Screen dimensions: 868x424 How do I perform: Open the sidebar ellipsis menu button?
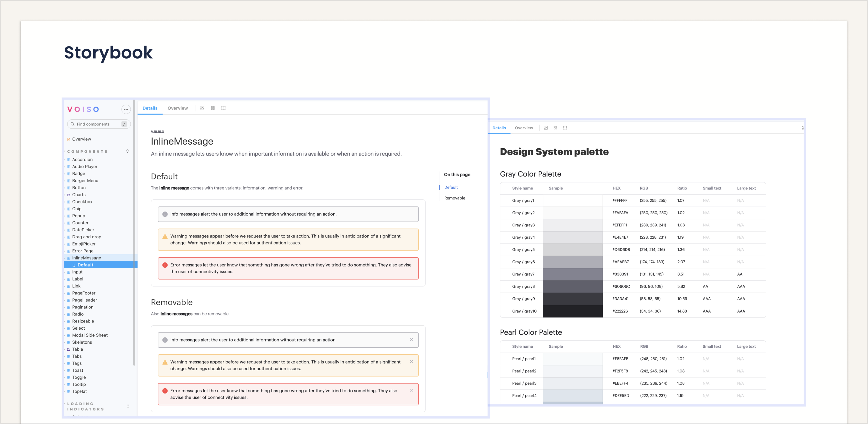pos(126,109)
